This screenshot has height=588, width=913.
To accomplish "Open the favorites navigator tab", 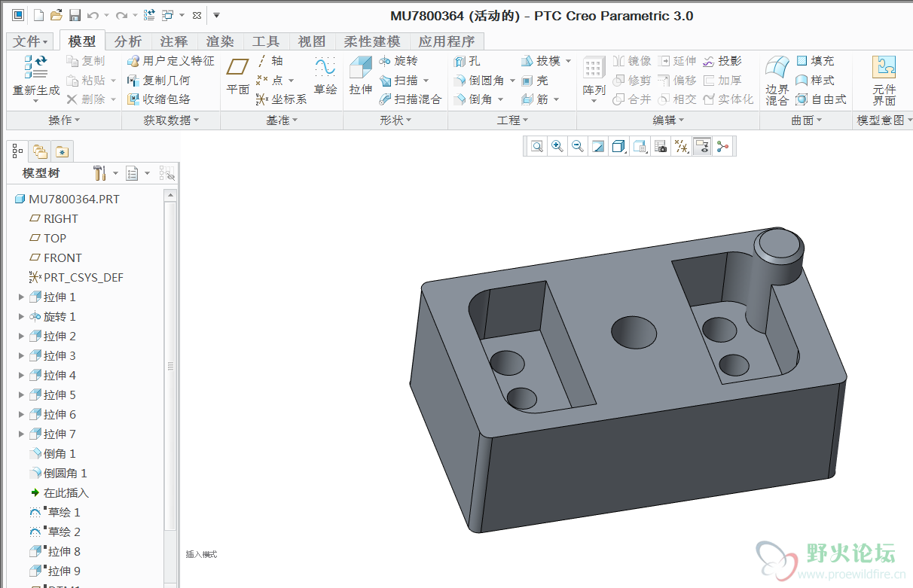I will pos(61,151).
